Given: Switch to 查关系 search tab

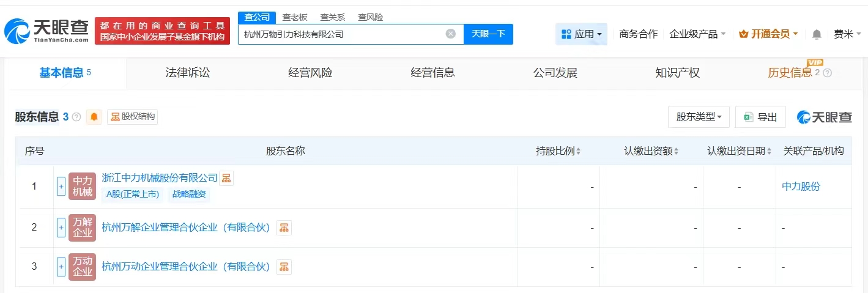Looking at the screenshot, I should coord(332,17).
